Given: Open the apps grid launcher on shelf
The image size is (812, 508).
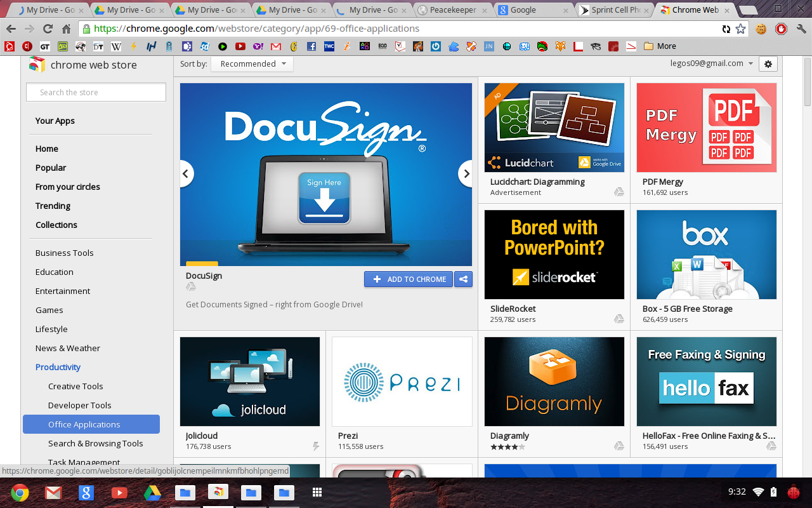Looking at the screenshot, I should [x=317, y=492].
